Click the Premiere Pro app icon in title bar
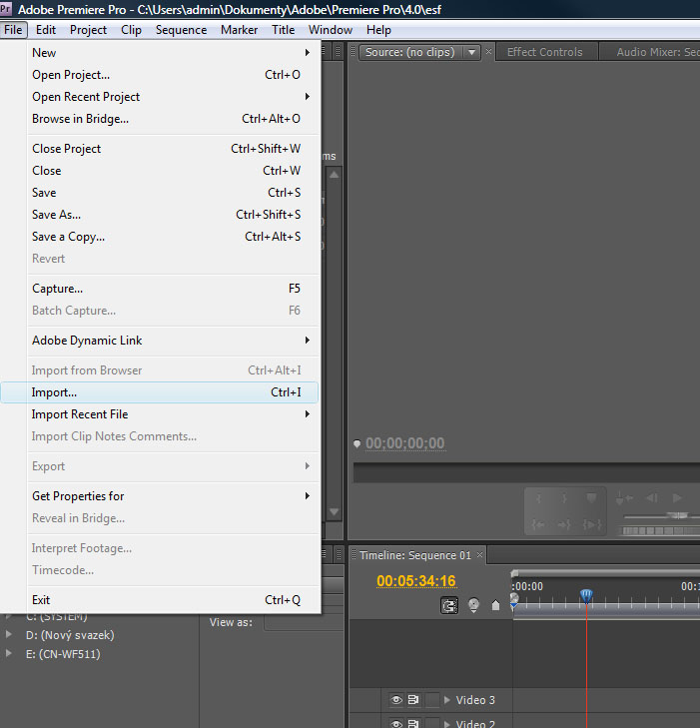The height and width of the screenshot is (728, 700). pos(6,9)
